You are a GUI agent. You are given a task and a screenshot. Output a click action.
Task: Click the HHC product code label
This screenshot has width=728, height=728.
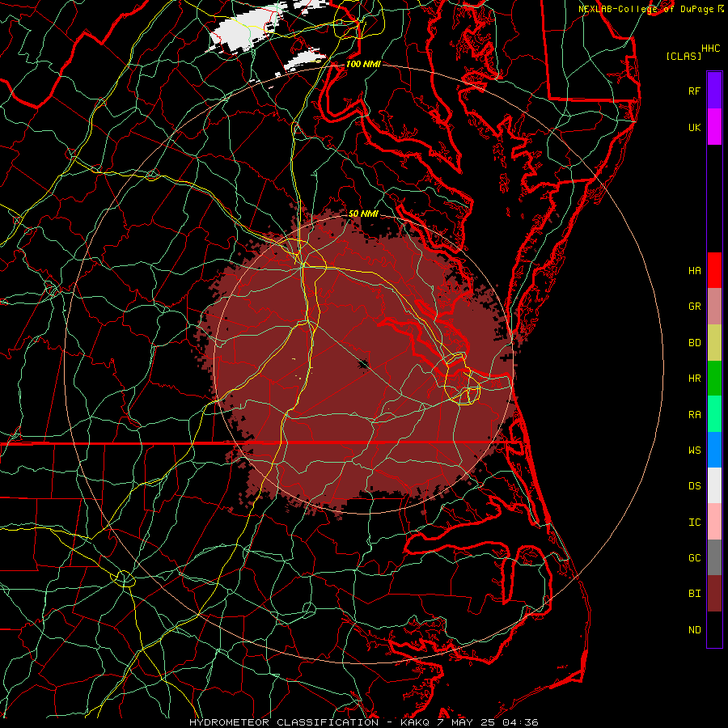point(711,49)
